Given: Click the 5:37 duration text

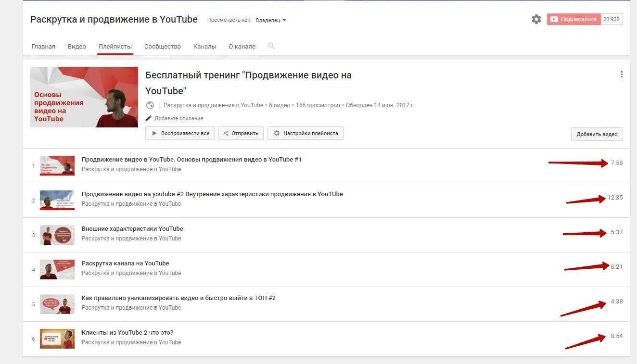Looking at the screenshot, I should click(x=616, y=232).
